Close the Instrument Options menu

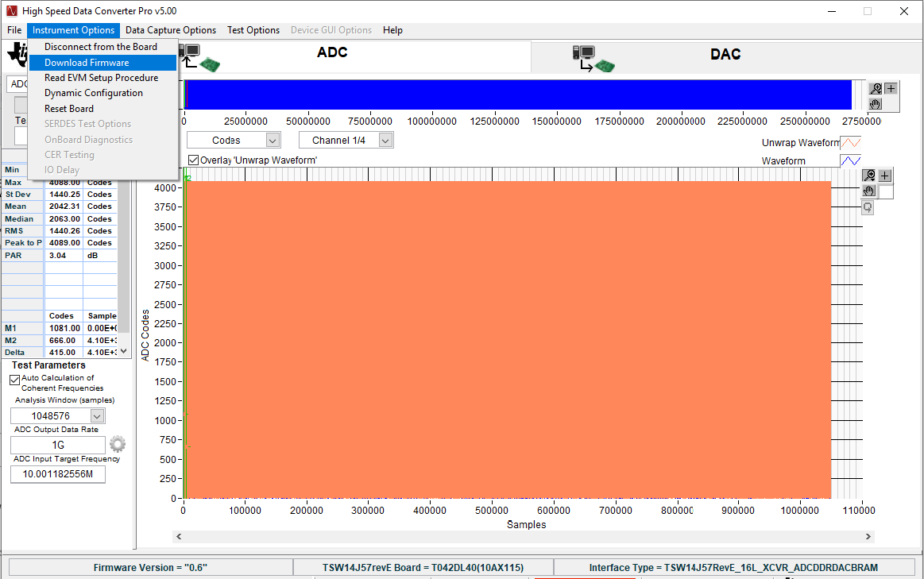[x=73, y=30]
